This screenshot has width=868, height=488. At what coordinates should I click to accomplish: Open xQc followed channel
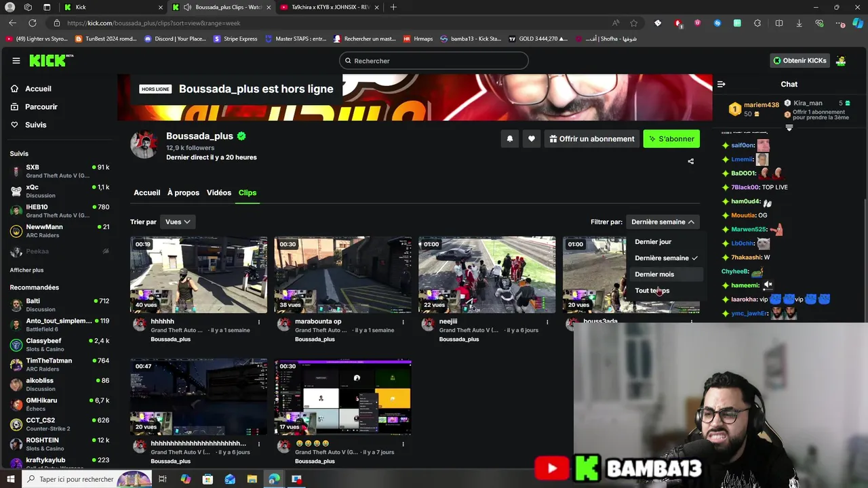tap(60, 191)
